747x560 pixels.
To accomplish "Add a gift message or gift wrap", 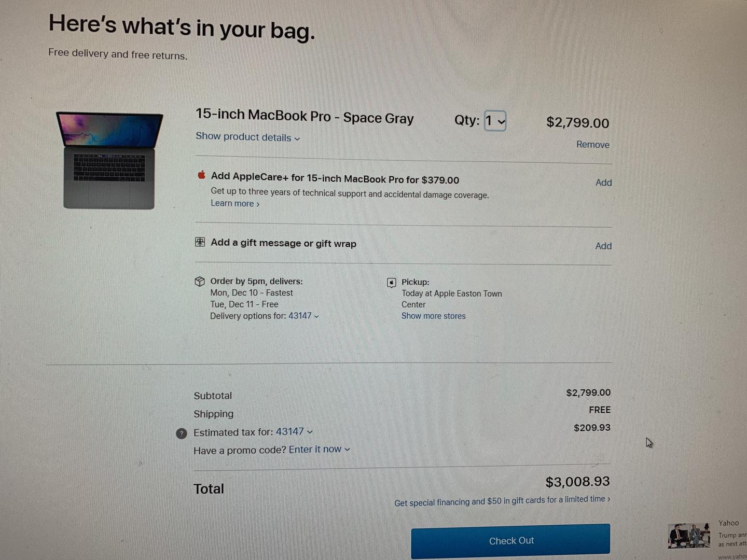I will (603, 246).
